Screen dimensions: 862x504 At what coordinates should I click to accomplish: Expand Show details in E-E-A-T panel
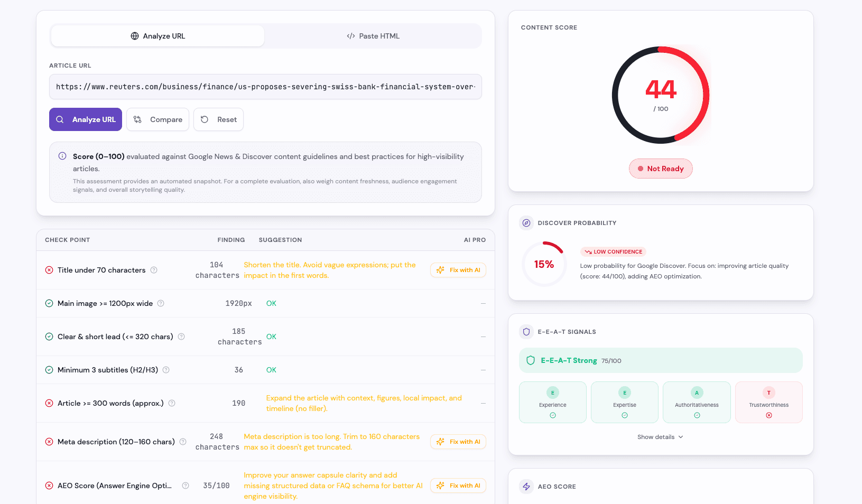tap(660, 437)
